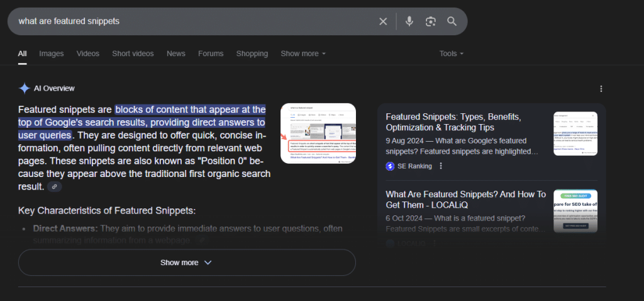Open the Shopping tab
This screenshot has width=644, height=301.
[252, 54]
